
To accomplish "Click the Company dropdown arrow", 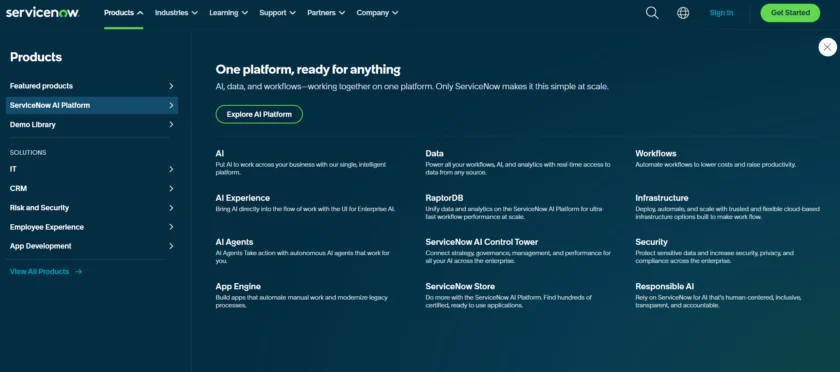I will click(395, 13).
